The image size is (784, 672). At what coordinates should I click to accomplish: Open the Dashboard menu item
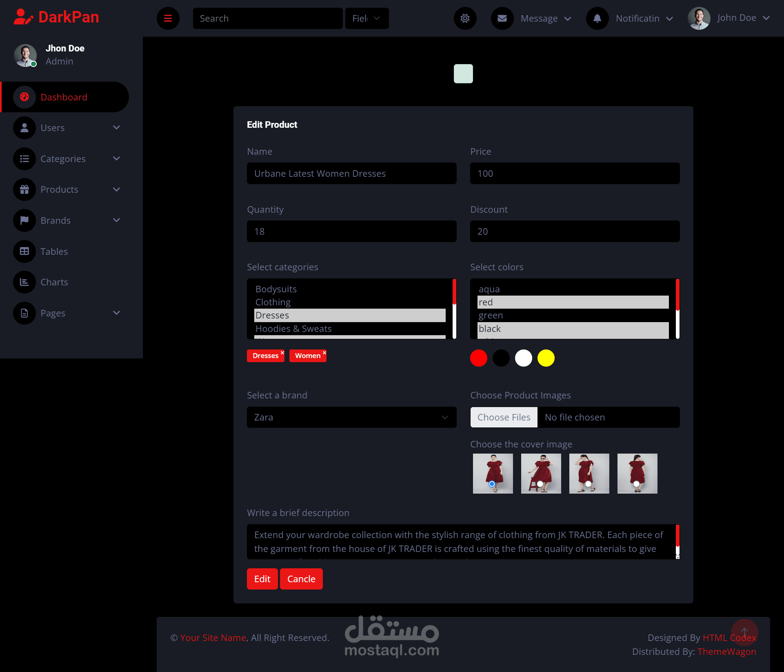[x=64, y=97]
